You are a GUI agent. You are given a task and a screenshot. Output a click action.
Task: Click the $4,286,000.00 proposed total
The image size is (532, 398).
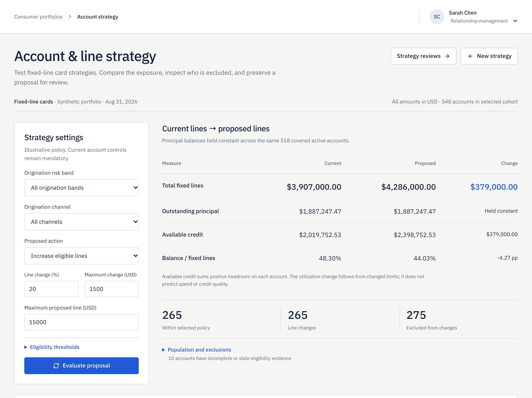point(408,187)
